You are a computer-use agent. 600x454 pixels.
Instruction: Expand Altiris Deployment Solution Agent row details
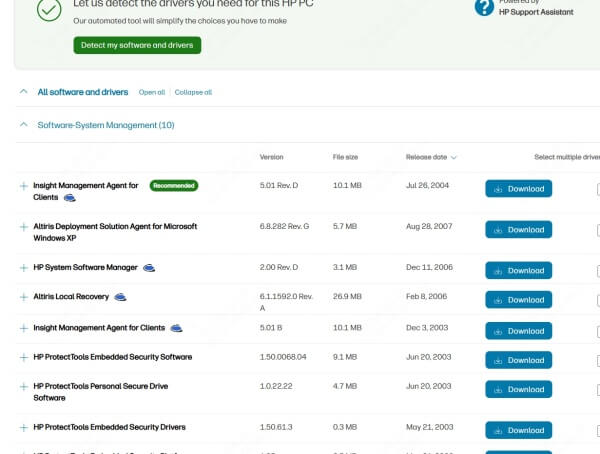pos(24,227)
